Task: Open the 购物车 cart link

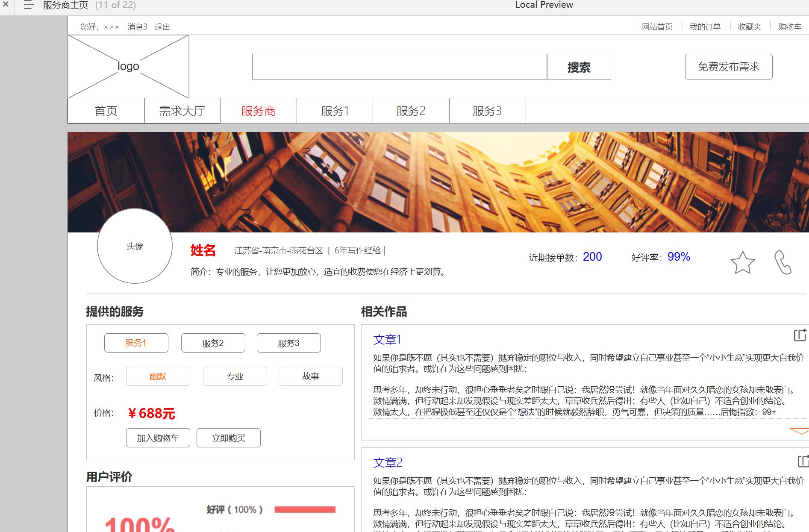Action: (x=790, y=27)
